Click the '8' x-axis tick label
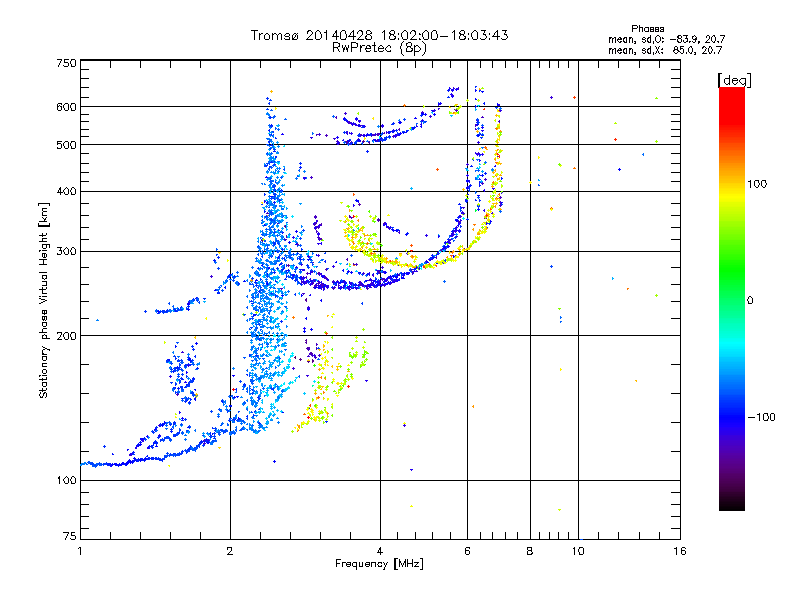 click(530, 551)
